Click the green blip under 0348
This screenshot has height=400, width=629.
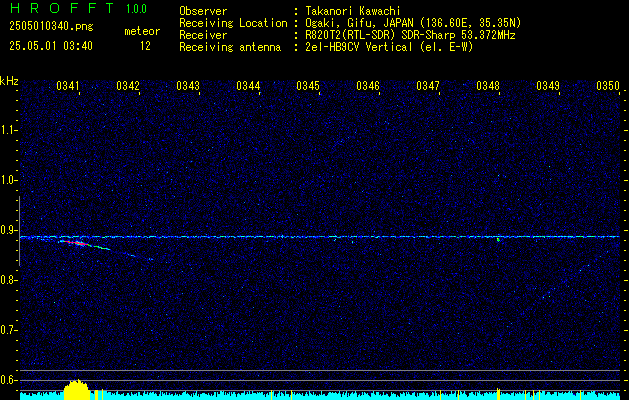point(498,240)
